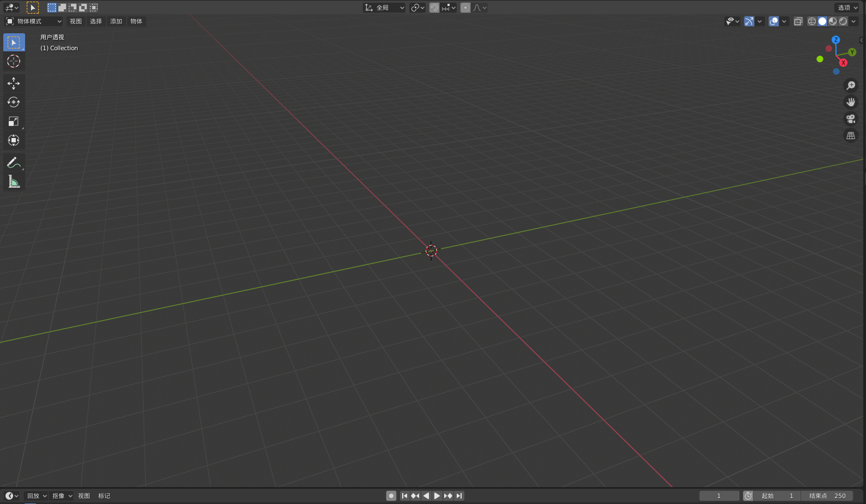Switch to rendered shading mode
866x504 pixels.
tap(843, 21)
